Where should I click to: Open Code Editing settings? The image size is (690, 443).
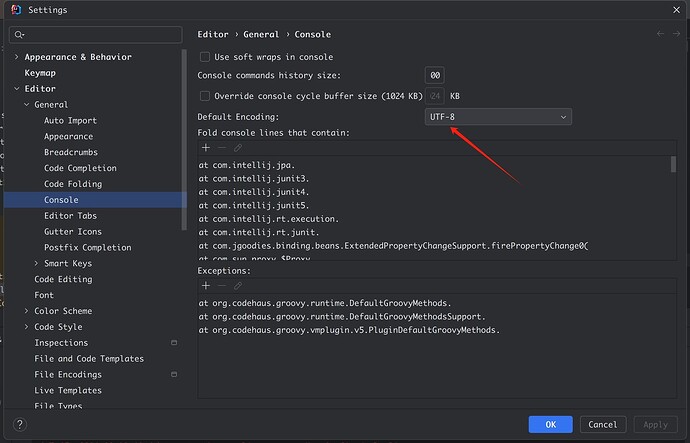[63, 279]
